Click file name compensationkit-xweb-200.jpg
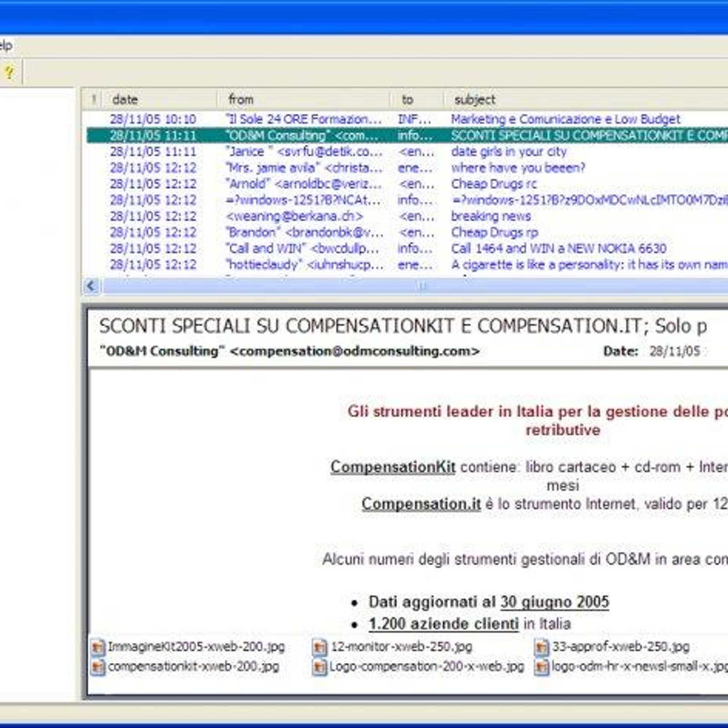The image size is (728, 728). tap(193, 667)
